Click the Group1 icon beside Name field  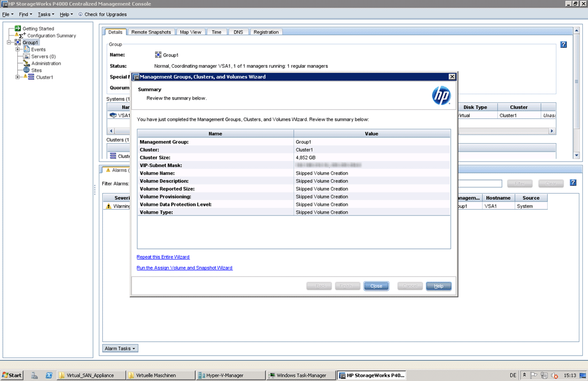(x=158, y=55)
